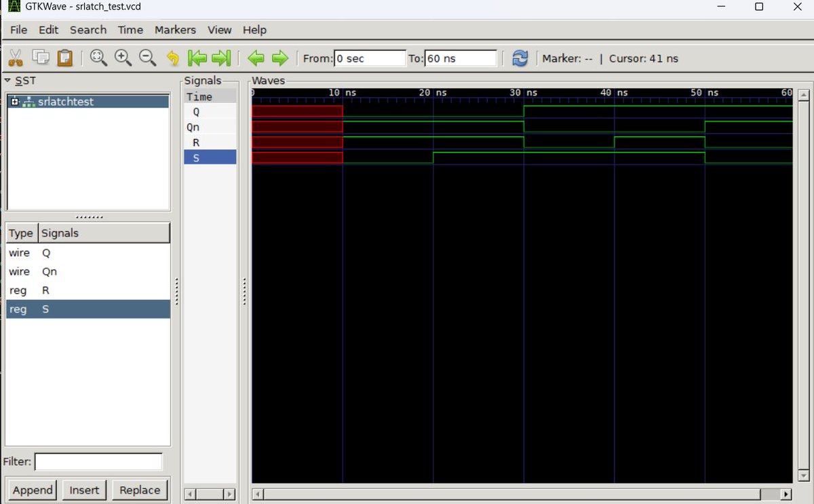Screen dimensions: 814x504
Task: Click the Paste clipboard icon
Action: pos(64,58)
